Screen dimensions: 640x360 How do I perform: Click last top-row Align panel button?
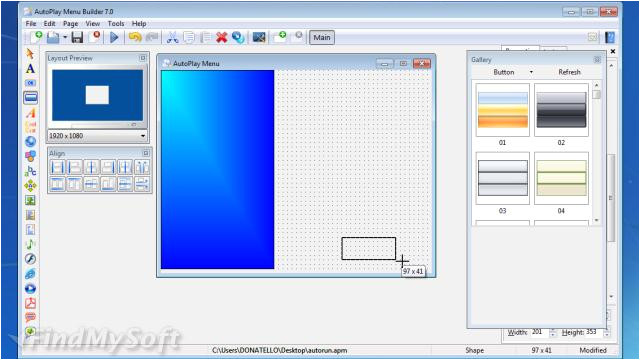142,167
